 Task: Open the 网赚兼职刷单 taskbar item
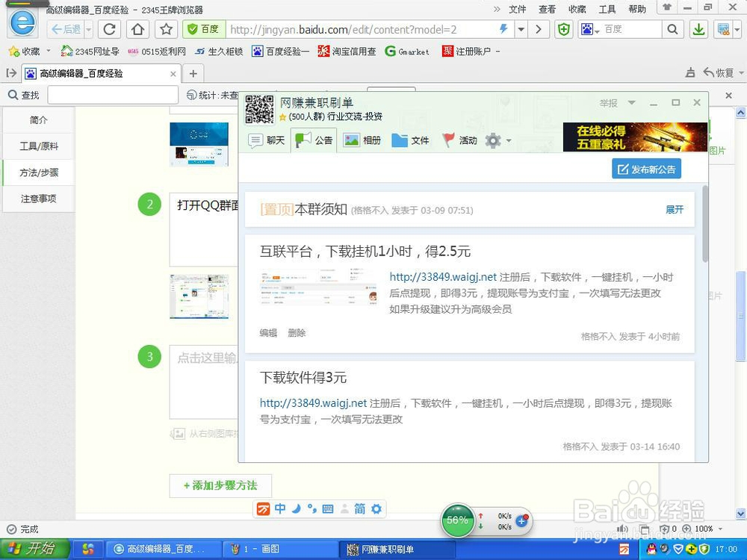tap(398, 550)
